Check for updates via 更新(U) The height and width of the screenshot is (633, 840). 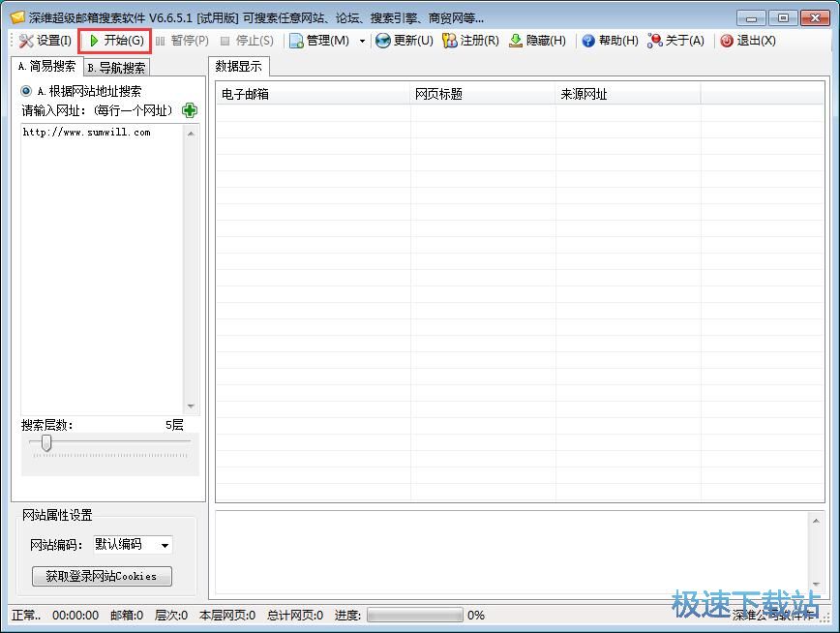(404, 41)
